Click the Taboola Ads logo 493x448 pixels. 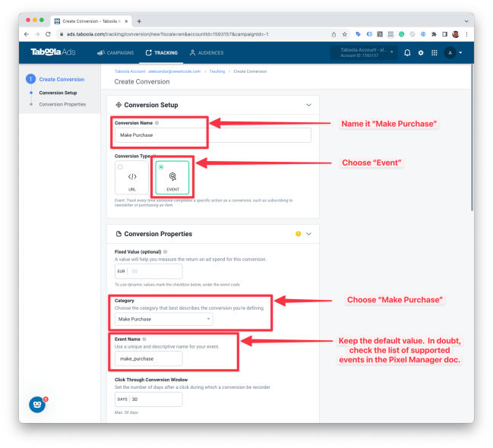click(x=53, y=52)
